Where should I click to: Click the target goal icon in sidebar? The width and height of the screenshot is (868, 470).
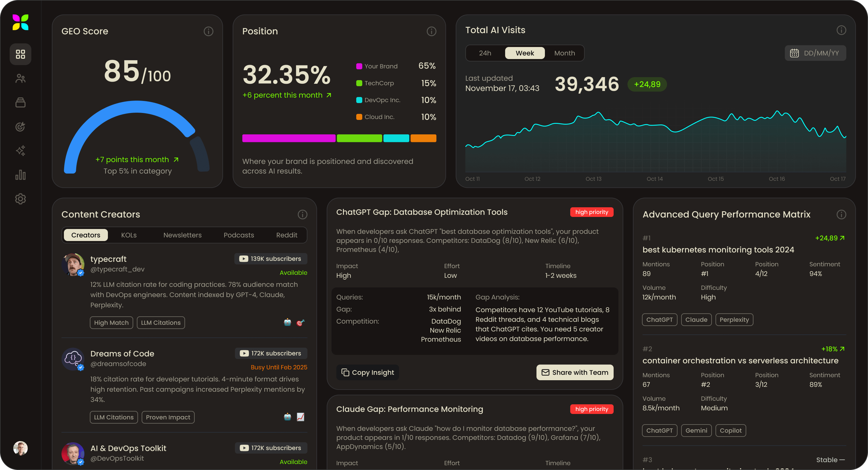(20, 127)
